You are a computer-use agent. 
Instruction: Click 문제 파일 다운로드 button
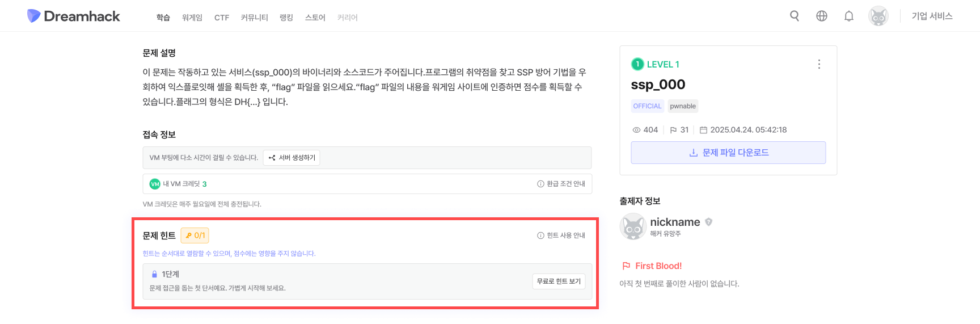(x=728, y=153)
